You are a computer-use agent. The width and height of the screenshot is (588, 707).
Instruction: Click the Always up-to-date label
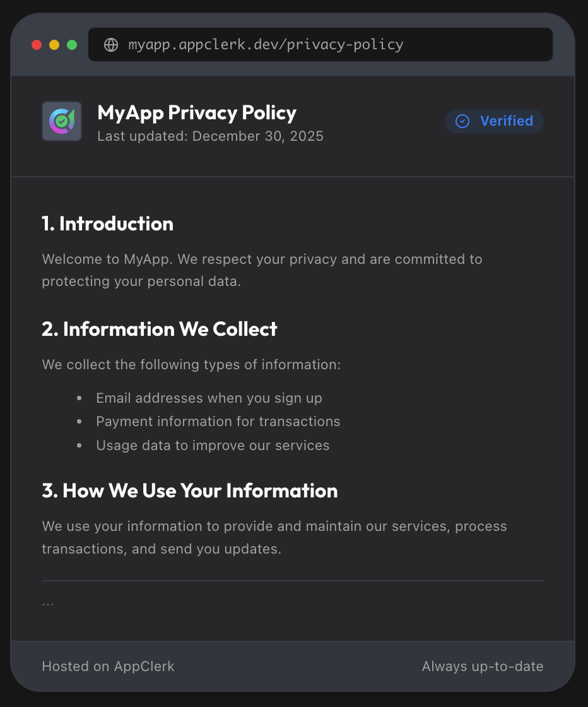[482, 666]
